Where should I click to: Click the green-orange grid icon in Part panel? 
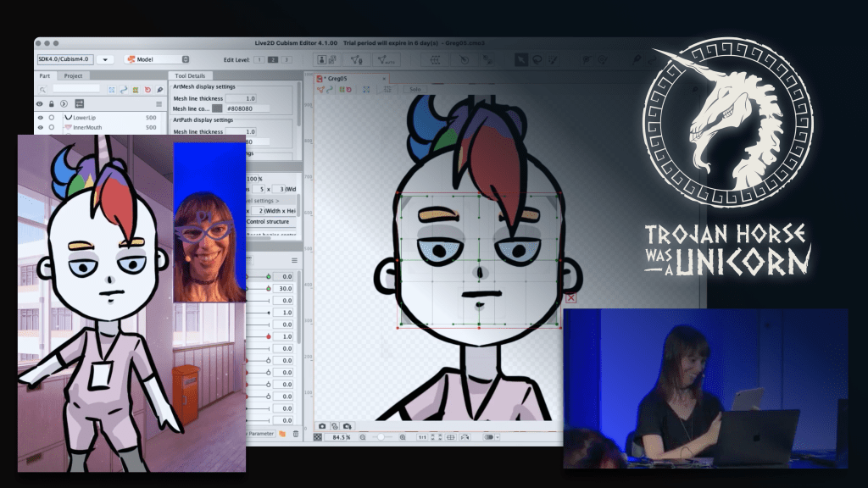(136, 90)
